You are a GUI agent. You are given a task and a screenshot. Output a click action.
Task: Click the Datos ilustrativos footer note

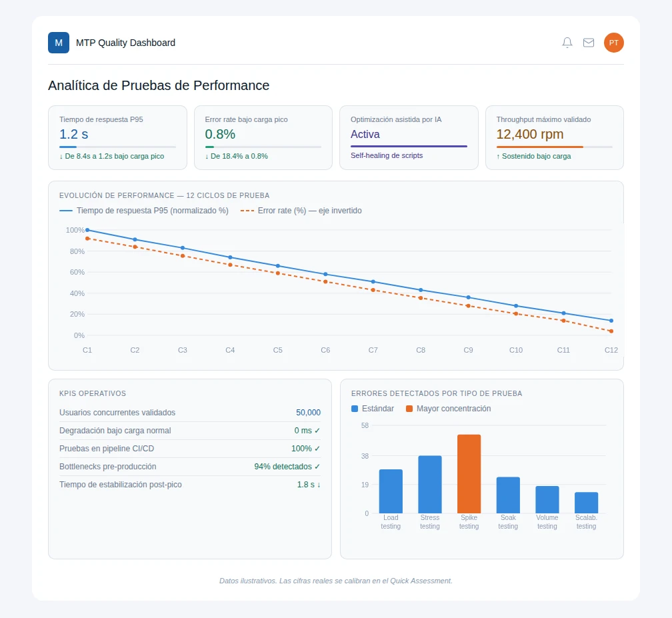[336, 581]
